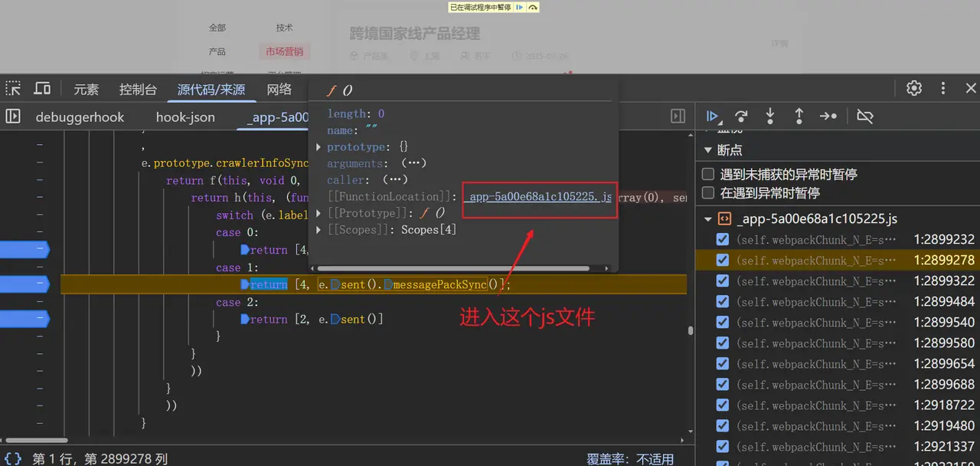Open the FunctionLocation js file link
Screen dimensions: 980x466
[539, 197]
